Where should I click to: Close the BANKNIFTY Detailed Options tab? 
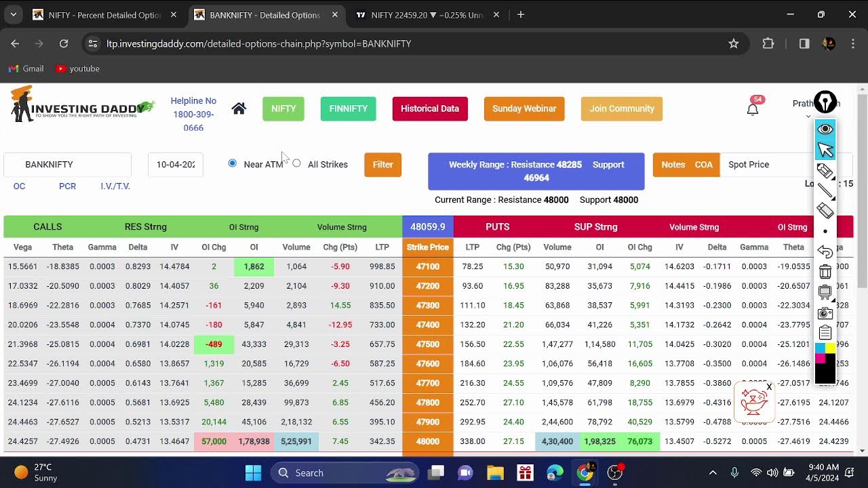[x=335, y=15]
